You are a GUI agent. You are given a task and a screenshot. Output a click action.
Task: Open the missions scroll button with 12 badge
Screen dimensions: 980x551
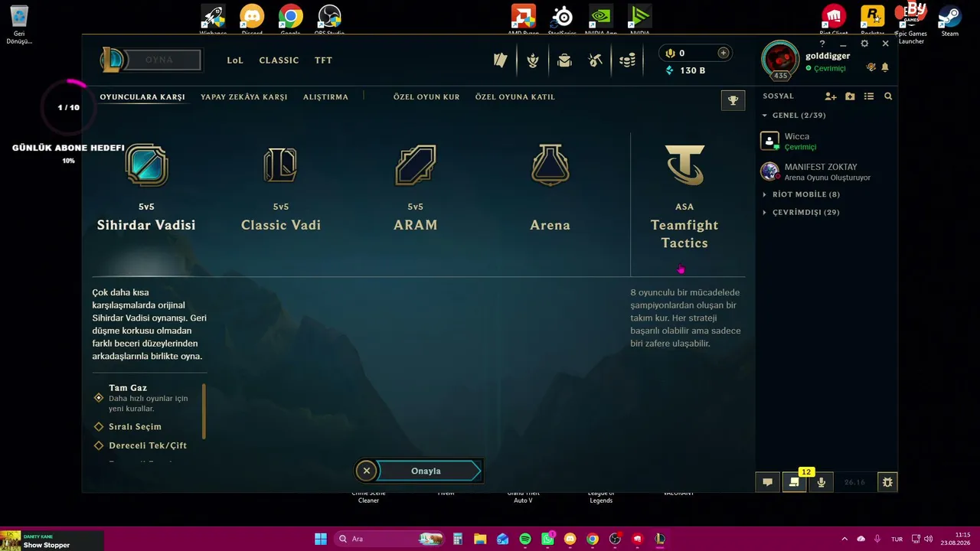point(794,482)
